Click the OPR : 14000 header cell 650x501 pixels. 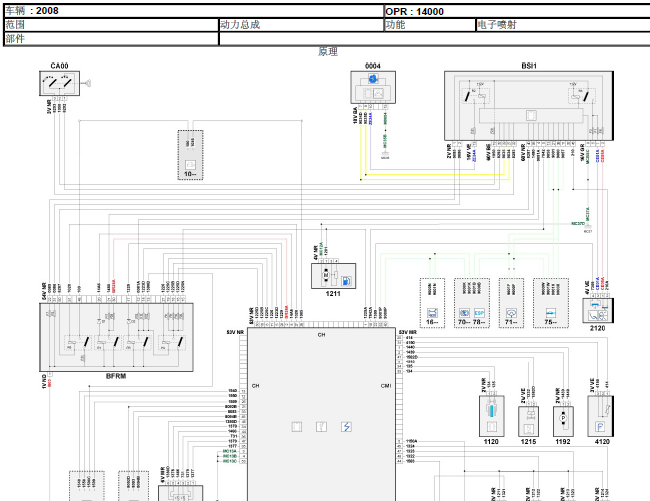517,11
